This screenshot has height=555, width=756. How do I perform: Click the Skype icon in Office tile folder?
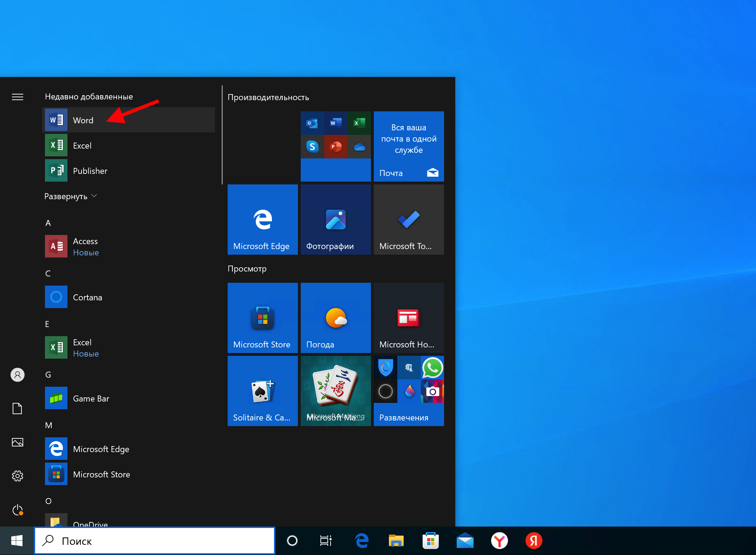[x=312, y=146]
